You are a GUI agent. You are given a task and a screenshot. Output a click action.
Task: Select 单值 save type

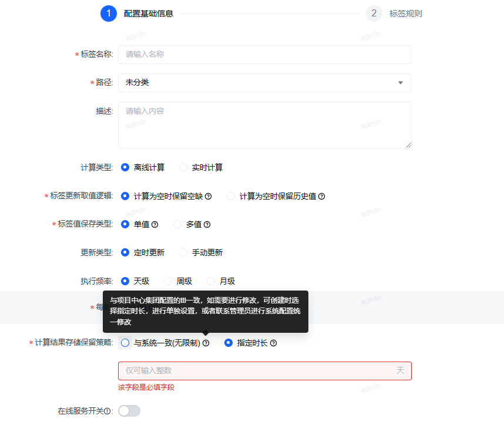pos(125,224)
